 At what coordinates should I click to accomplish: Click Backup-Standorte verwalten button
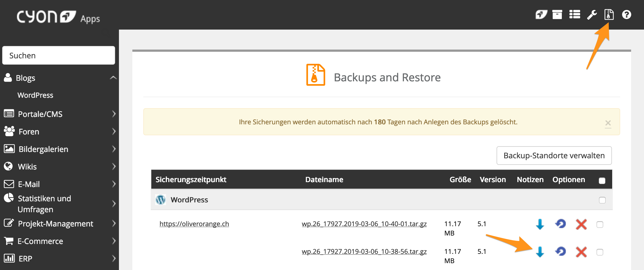(554, 156)
